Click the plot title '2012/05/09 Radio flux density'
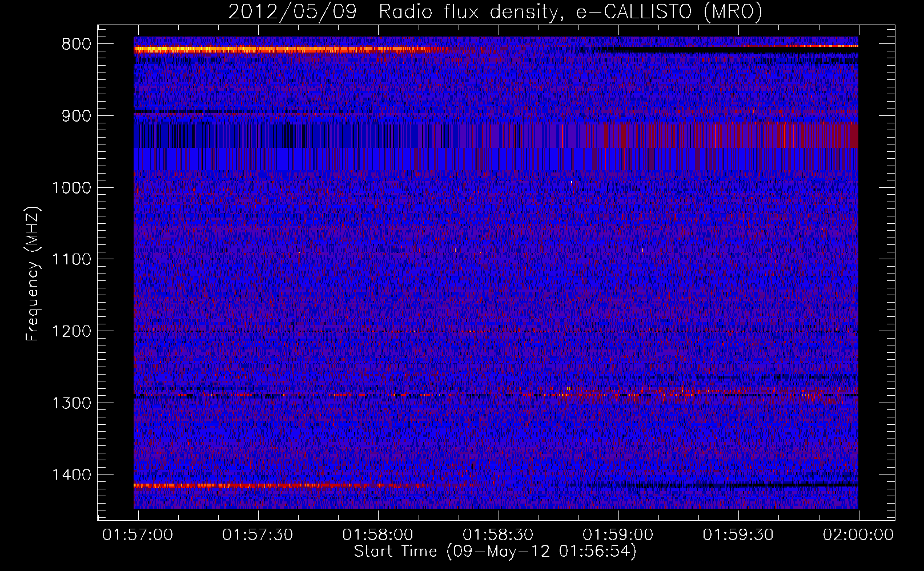This screenshot has height=571, width=924. (495, 11)
